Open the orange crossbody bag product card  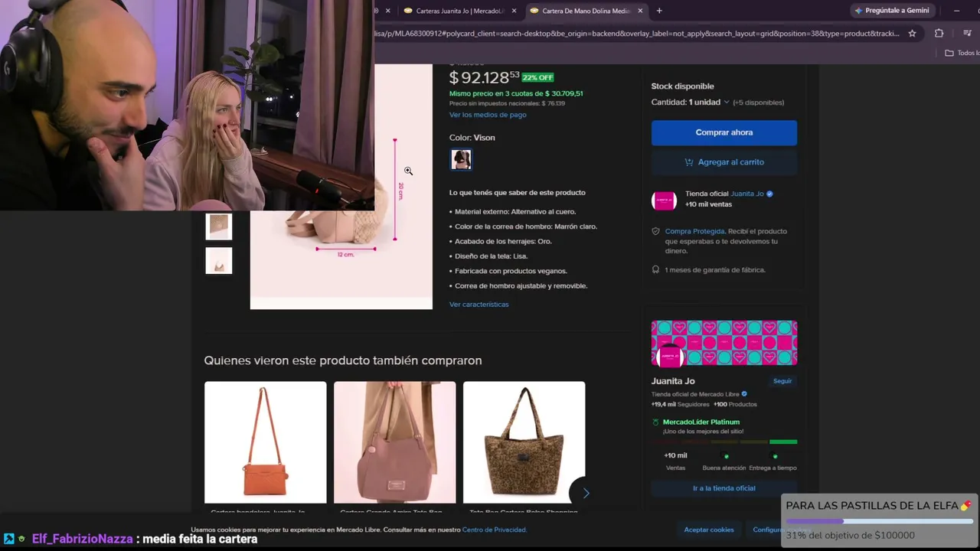pos(265,448)
